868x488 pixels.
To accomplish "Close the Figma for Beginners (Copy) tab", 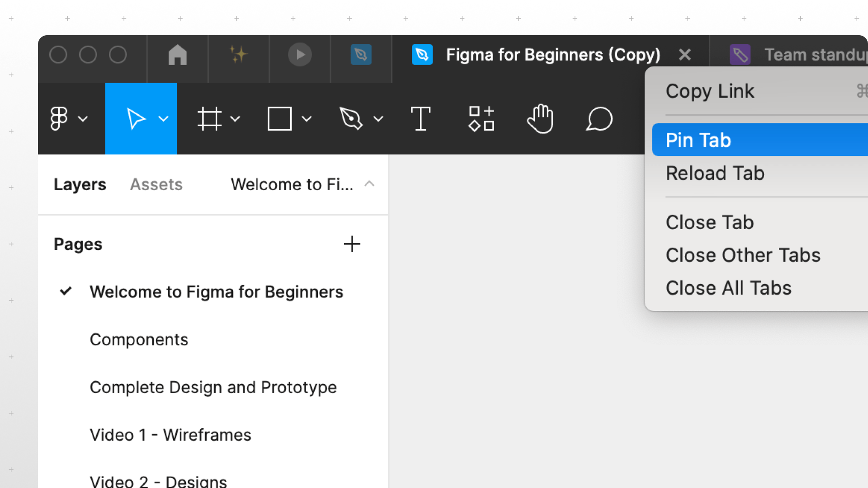I will (684, 55).
